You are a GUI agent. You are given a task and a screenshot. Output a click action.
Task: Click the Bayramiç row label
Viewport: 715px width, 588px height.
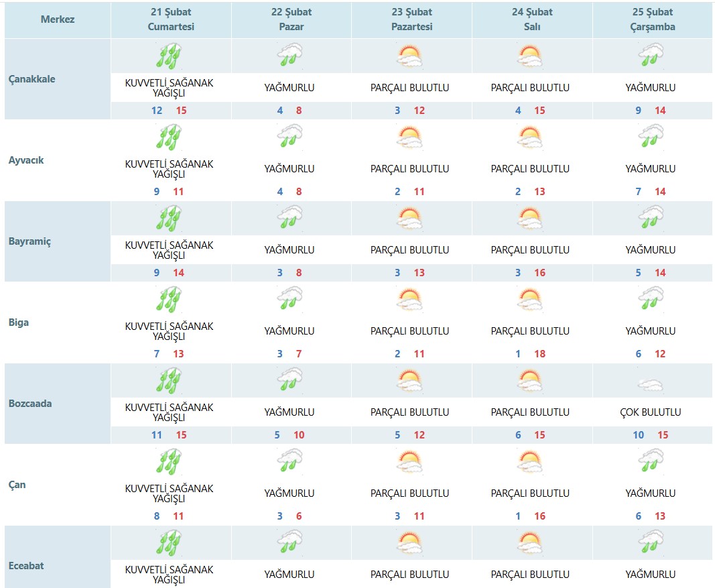[x=29, y=241]
